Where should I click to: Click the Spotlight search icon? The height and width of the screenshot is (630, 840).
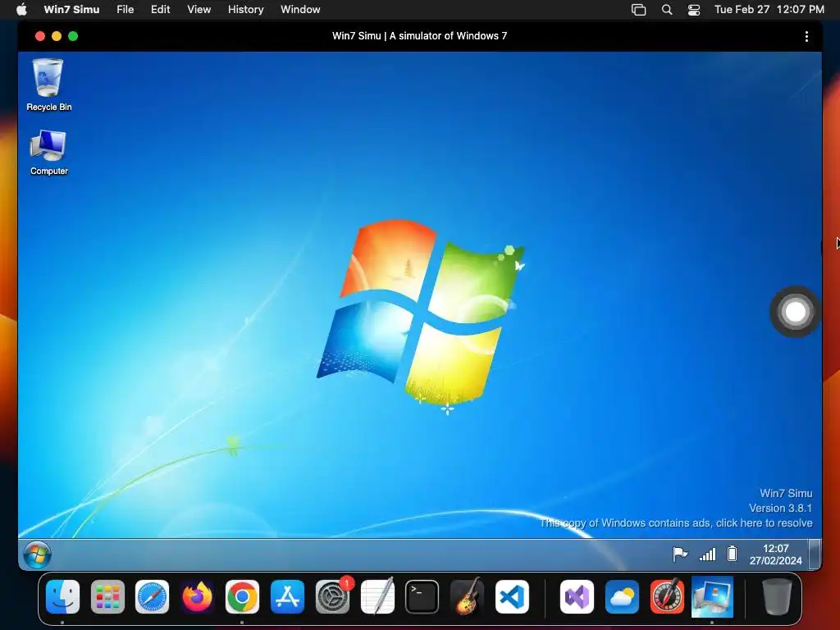[x=667, y=10]
